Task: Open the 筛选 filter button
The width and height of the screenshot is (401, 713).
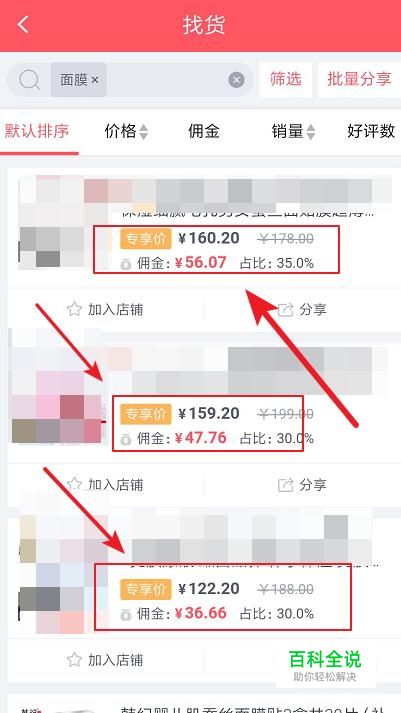Action: [286, 80]
